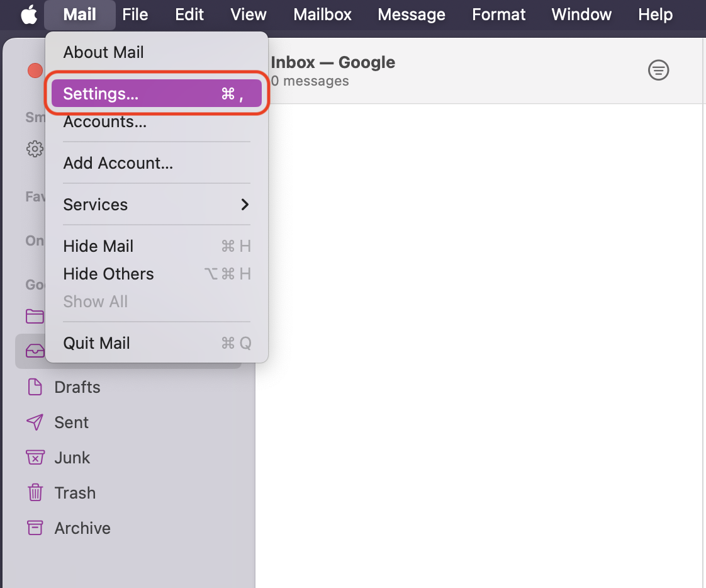Viewport: 706px width, 588px height.
Task: Choose Quit Mail
Action: (157, 343)
